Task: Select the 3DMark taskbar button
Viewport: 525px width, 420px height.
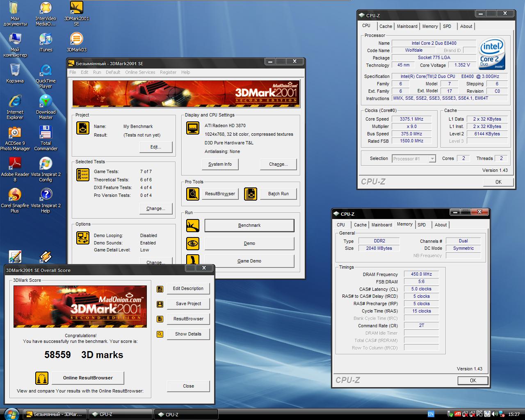Action: tap(55, 414)
